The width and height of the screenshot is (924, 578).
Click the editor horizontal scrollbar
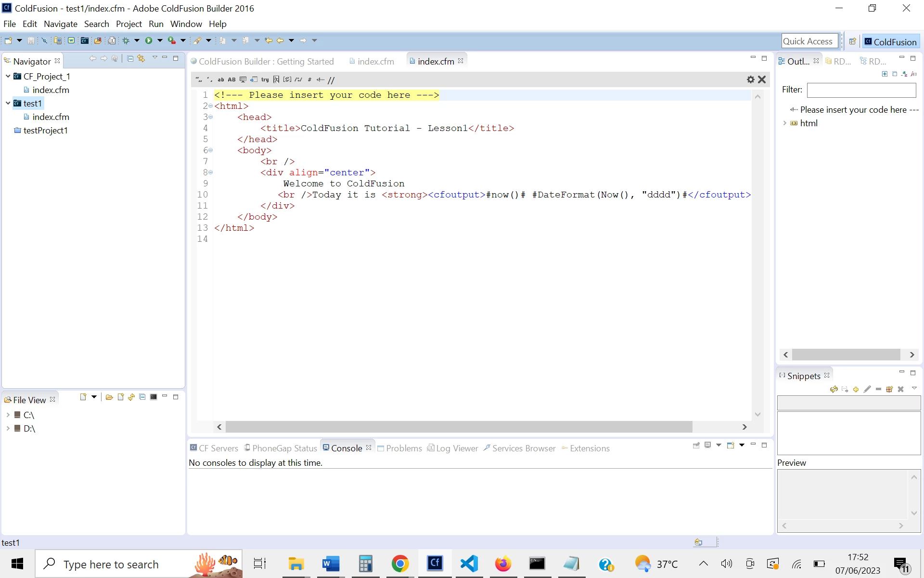(458, 427)
